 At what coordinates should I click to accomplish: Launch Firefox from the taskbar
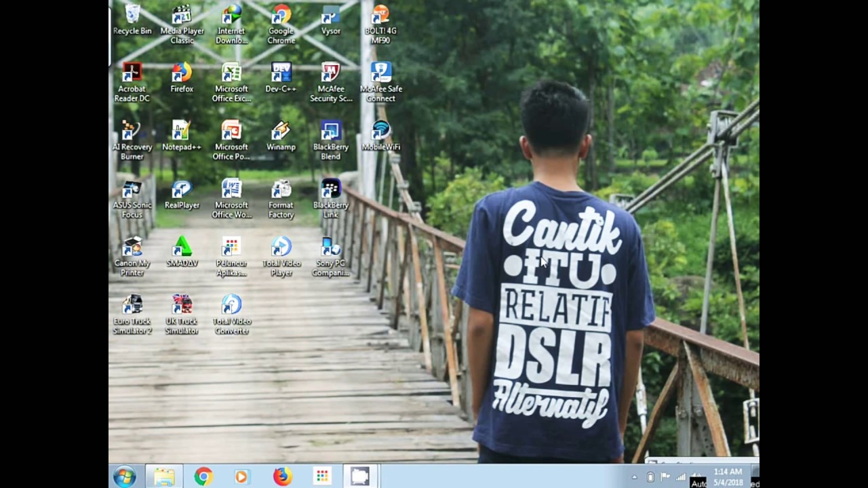tap(282, 476)
